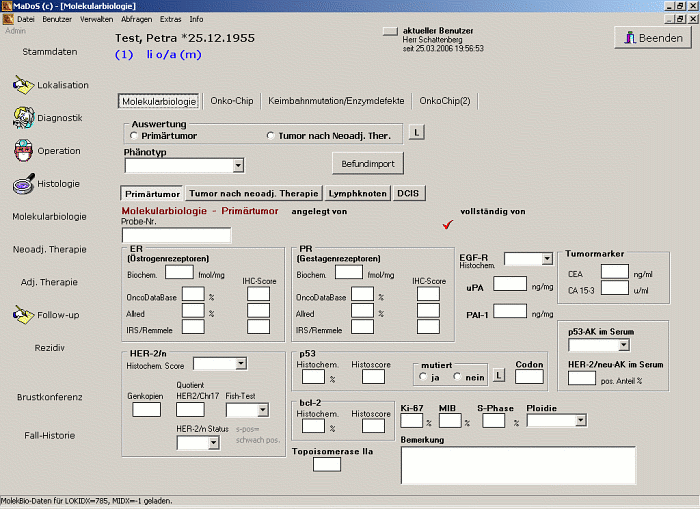Viewport: 700px width, 509px height.
Task: Select the Primärtumor radio button
Action: 134,135
